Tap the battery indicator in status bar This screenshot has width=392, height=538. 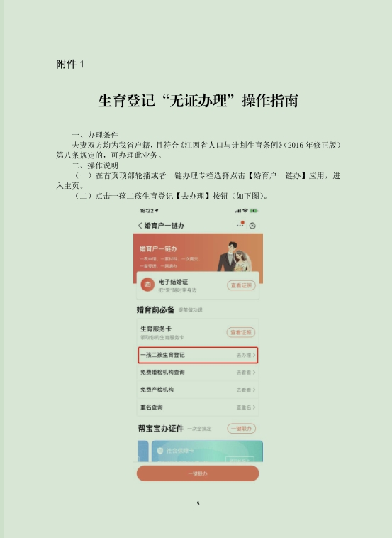coord(254,210)
